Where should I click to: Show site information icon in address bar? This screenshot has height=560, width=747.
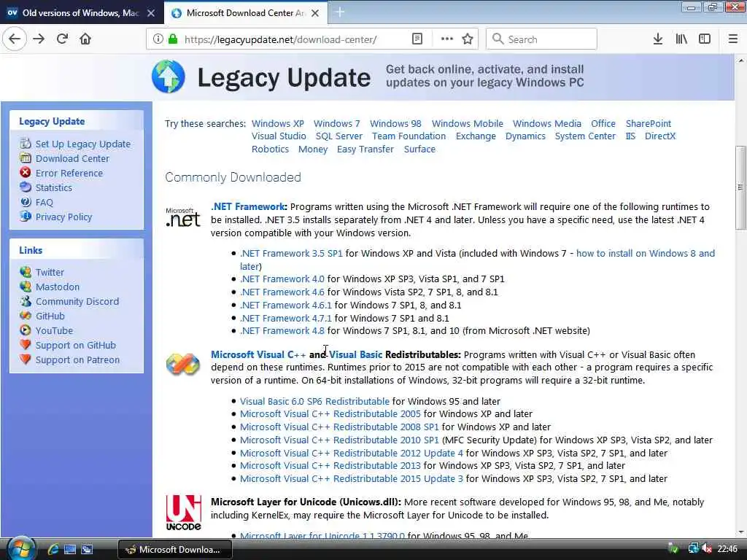(x=158, y=39)
